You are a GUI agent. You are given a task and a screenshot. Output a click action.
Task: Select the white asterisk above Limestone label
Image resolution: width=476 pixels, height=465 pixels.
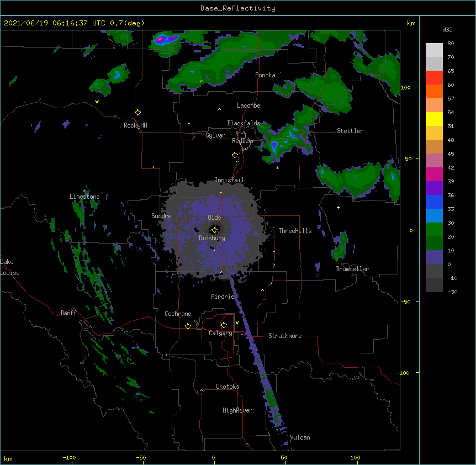85,191
